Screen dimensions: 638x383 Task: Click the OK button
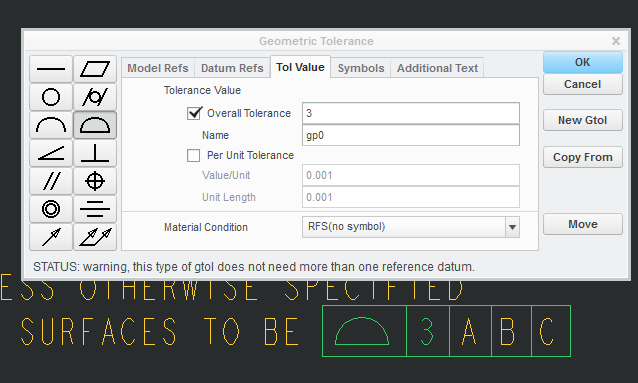583,62
